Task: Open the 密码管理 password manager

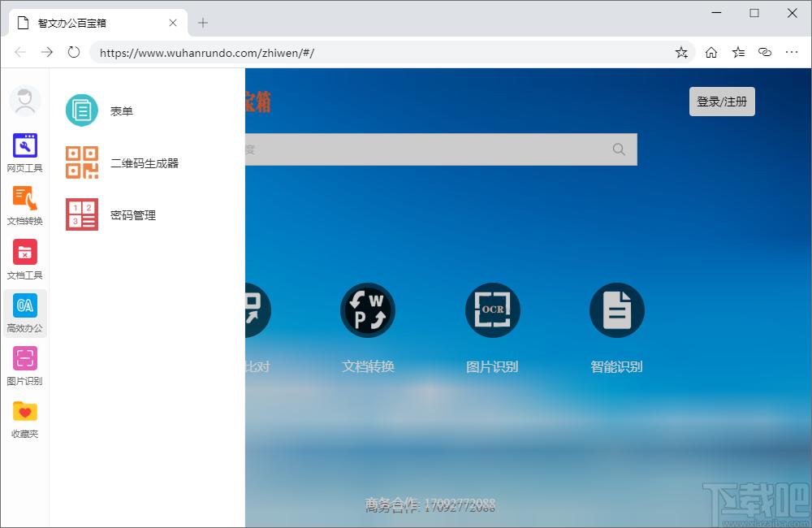Action: pyautogui.click(x=110, y=214)
